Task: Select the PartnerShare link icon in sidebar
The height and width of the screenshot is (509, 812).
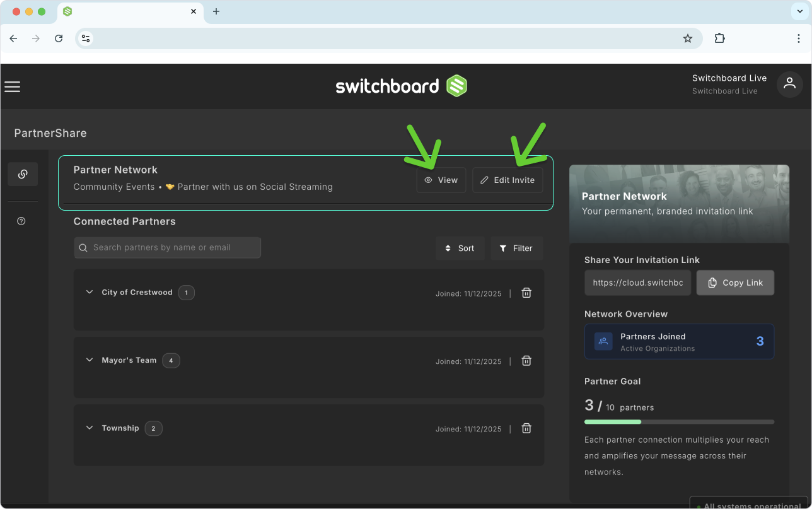Action: click(x=23, y=174)
